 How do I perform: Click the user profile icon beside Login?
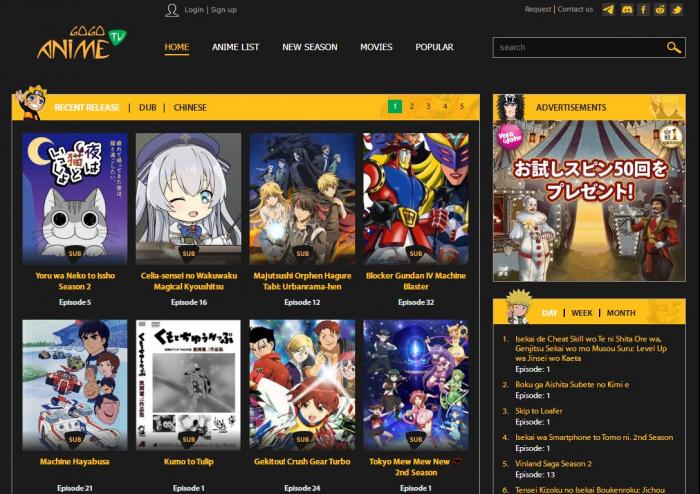pos(172,10)
